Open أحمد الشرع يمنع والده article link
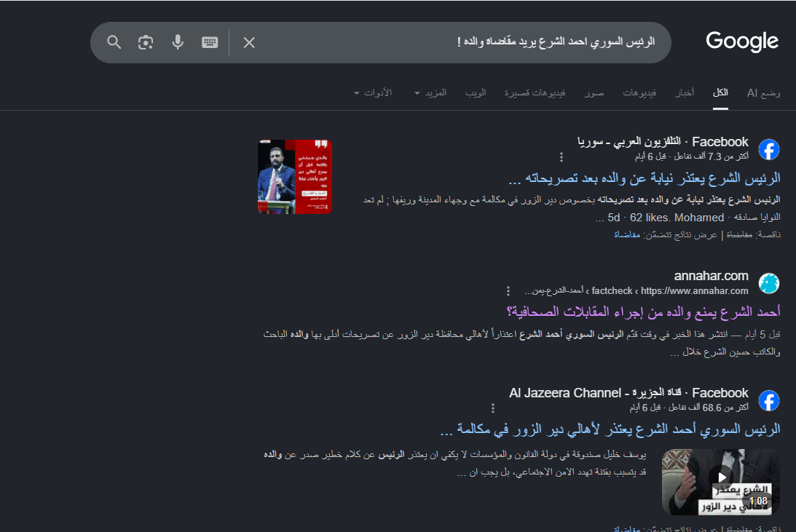796x532 pixels. tap(643, 312)
